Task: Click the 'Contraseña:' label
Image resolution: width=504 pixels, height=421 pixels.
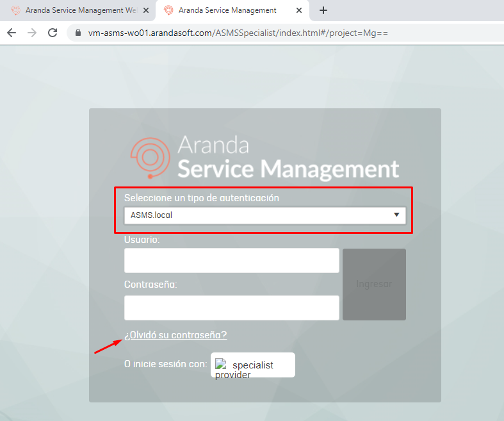Action: click(150, 285)
